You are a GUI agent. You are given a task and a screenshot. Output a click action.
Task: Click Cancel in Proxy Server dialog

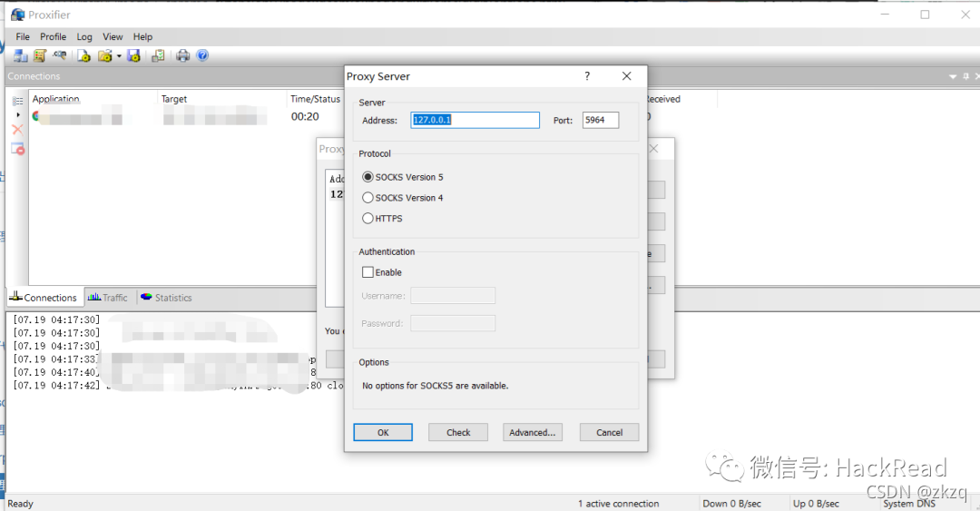pos(610,432)
